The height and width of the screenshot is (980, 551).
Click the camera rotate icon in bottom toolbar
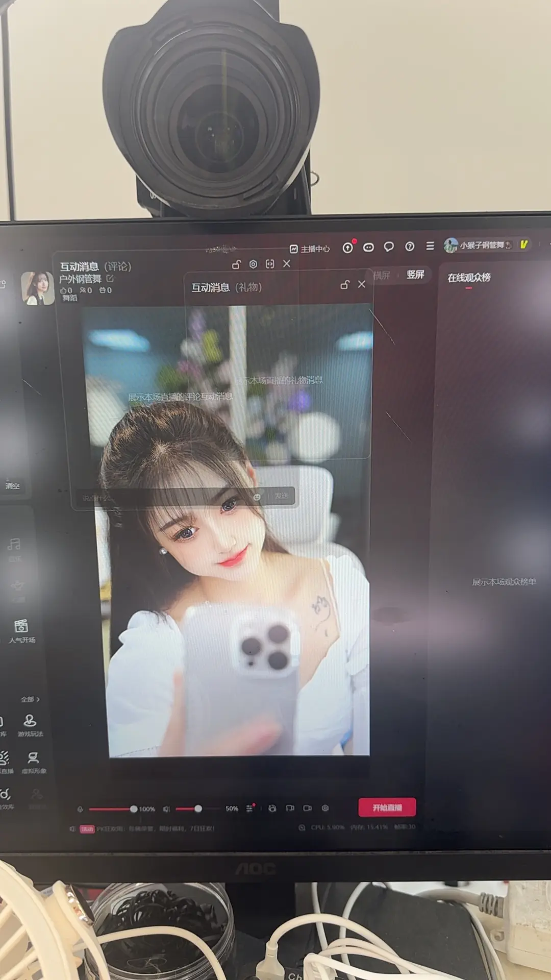272,808
